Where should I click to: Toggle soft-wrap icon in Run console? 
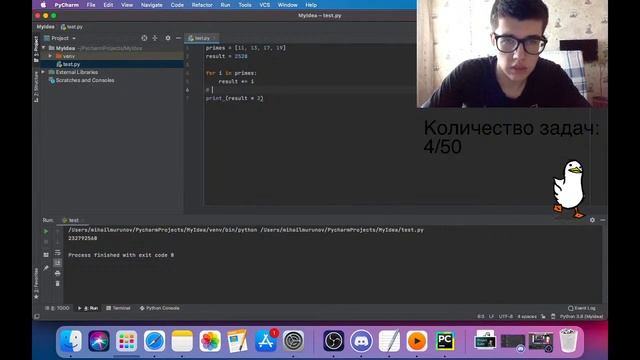58,253
